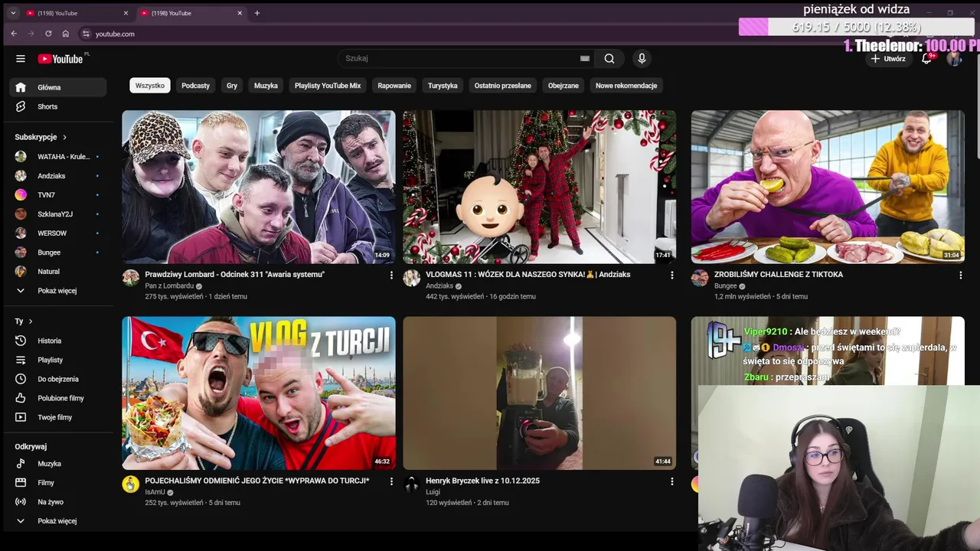Go back with browser back arrow
This screenshot has height=551, width=980.
(14, 34)
